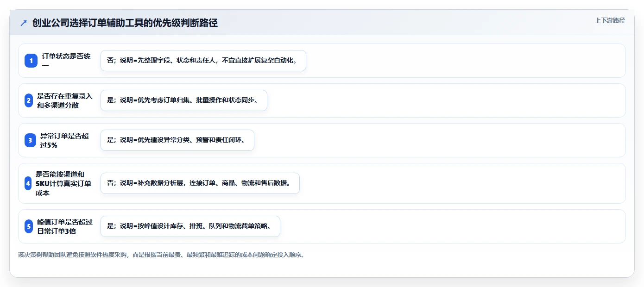The image size is (644, 287).
Task: Select the question 异常订单是否超过5%
Action: point(64,140)
